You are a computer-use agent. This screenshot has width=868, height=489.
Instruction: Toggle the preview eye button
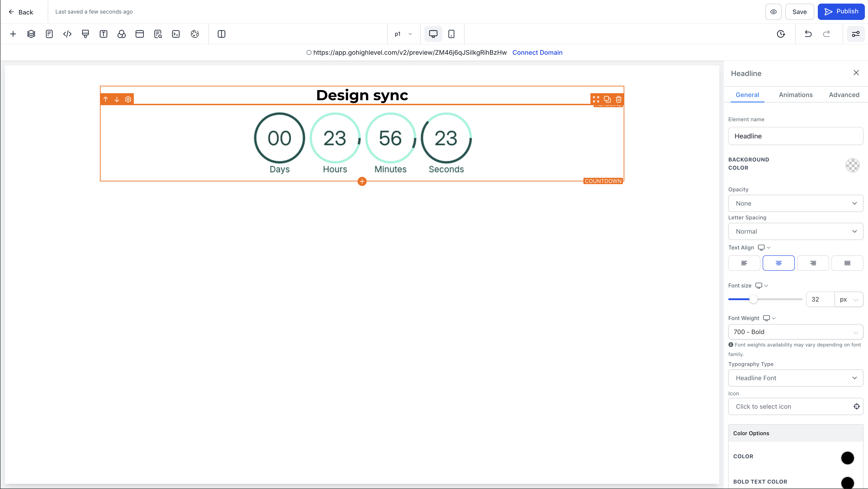click(773, 12)
